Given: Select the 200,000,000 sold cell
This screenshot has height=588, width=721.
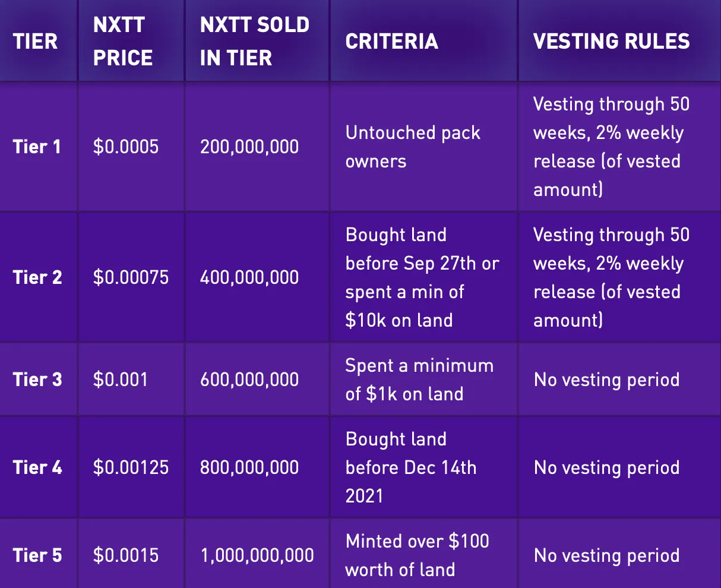Looking at the screenshot, I should 249,147.
